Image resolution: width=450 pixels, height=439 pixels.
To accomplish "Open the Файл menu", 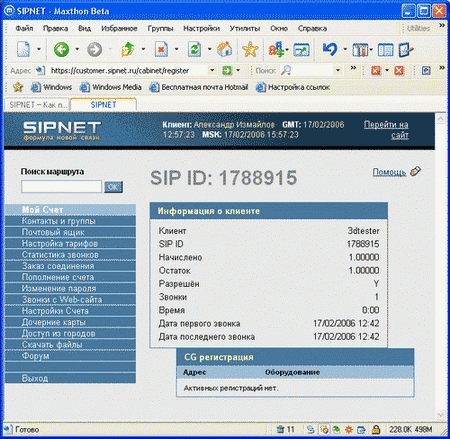I will pos(24,28).
